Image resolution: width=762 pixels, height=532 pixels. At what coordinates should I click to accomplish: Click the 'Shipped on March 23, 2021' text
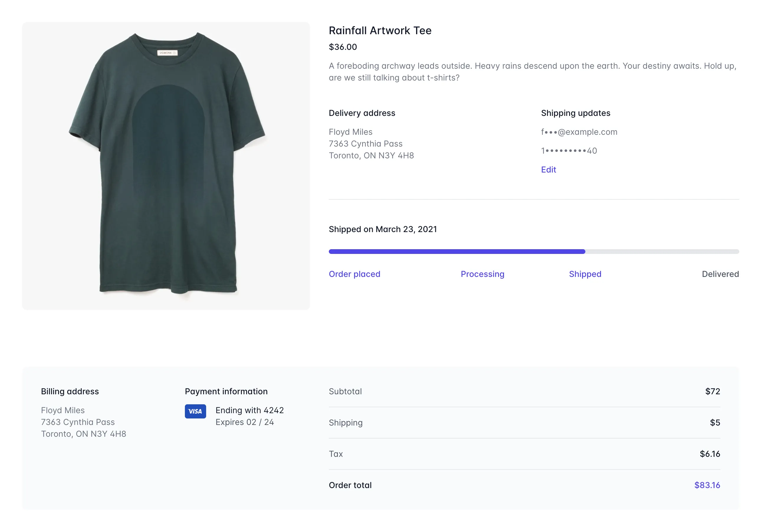click(x=382, y=229)
